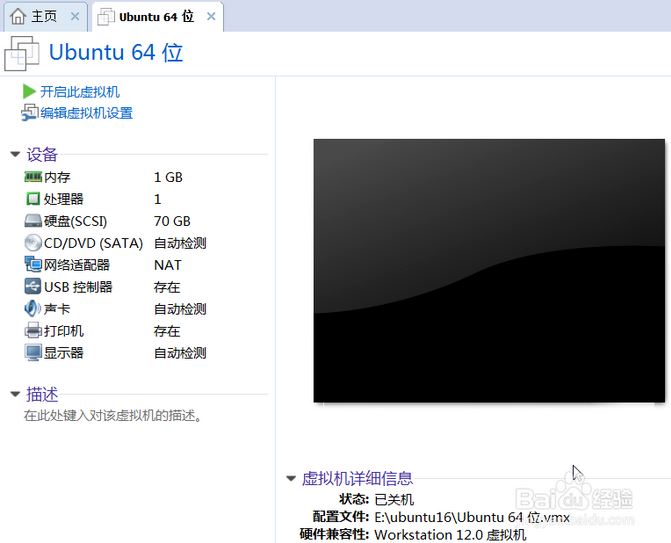
Task: Click 自动检测 value for 声卡
Action: tap(180, 309)
